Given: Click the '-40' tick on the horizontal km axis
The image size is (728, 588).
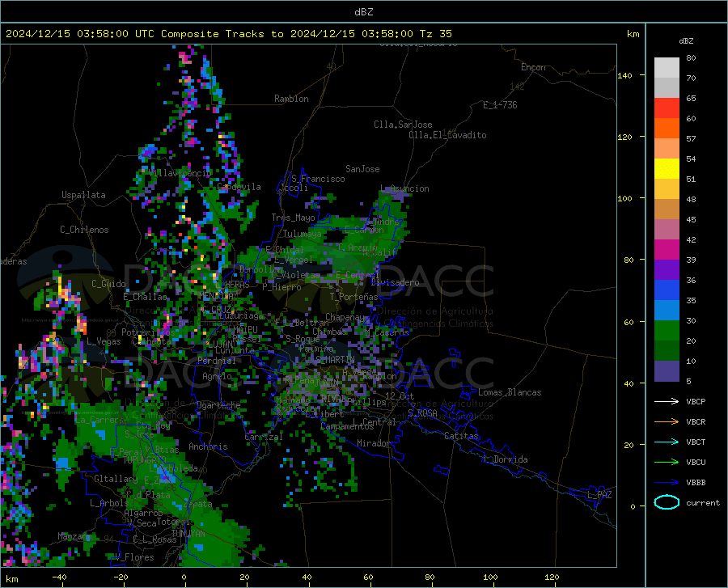Looking at the screenshot, I should pos(59,577).
